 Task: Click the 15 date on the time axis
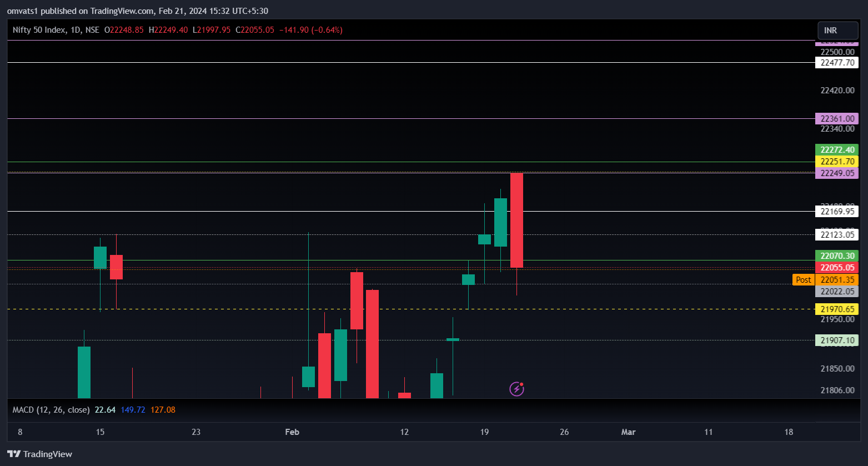click(100, 432)
